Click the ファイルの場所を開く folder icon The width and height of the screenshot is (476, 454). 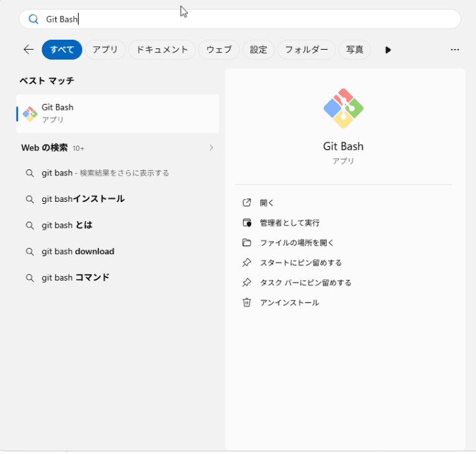tap(247, 242)
